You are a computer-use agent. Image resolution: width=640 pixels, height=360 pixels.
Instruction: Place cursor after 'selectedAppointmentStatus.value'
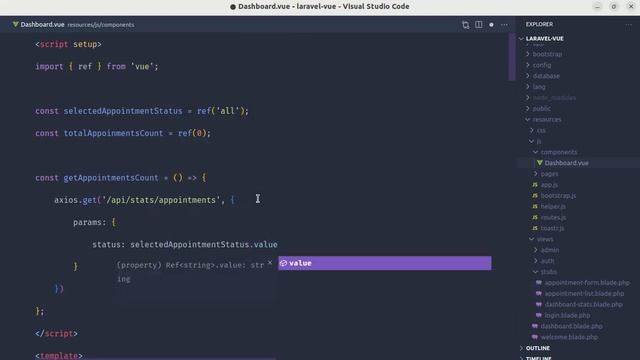click(x=278, y=244)
